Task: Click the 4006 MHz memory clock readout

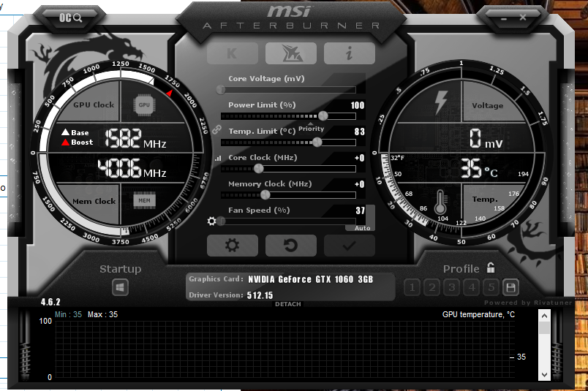Action: (x=132, y=167)
